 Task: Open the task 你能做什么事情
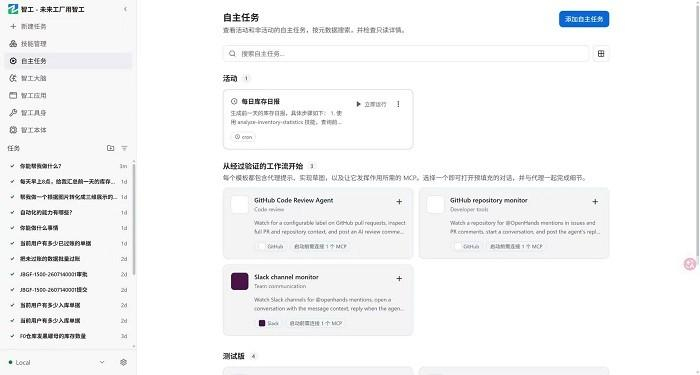(68, 228)
